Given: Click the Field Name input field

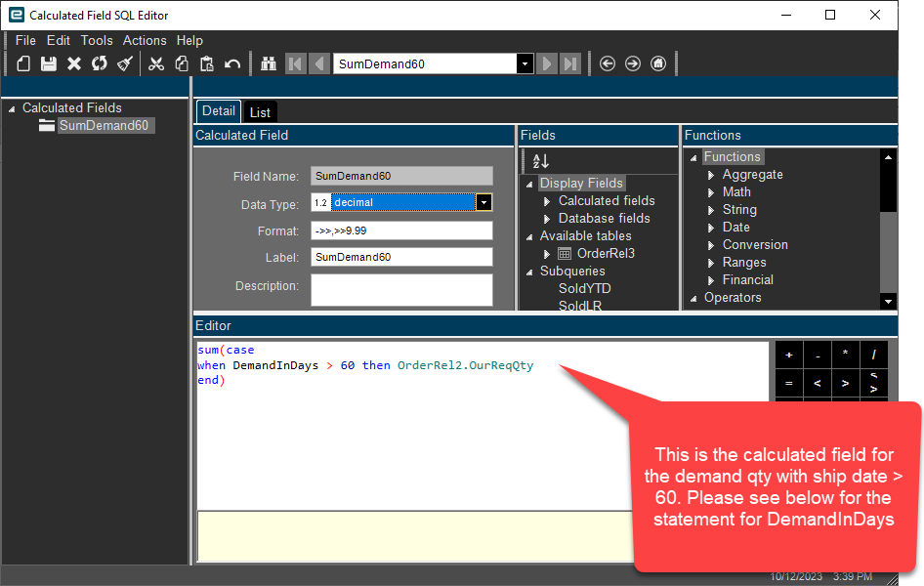Looking at the screenshot, I should tap(401, 176).
